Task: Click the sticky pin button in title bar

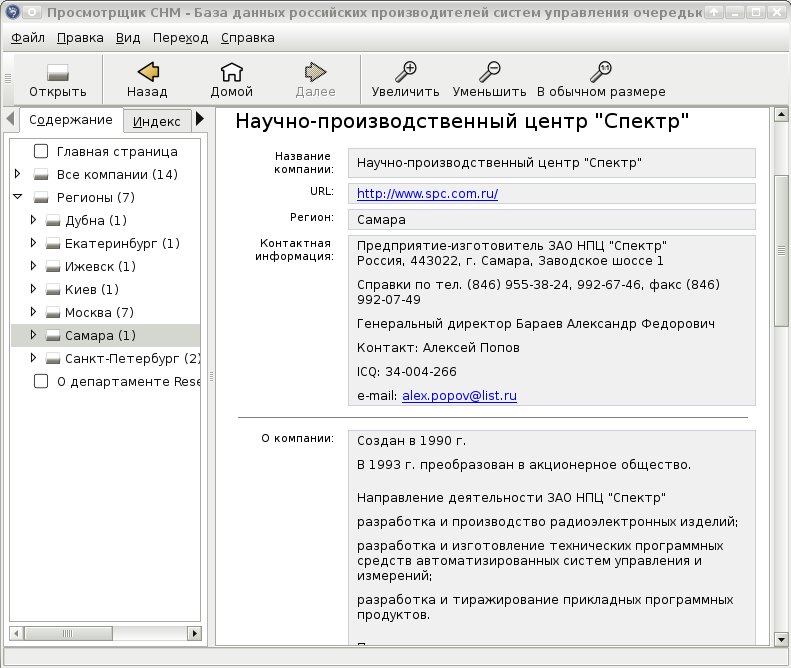Action: tap(32, 12)
